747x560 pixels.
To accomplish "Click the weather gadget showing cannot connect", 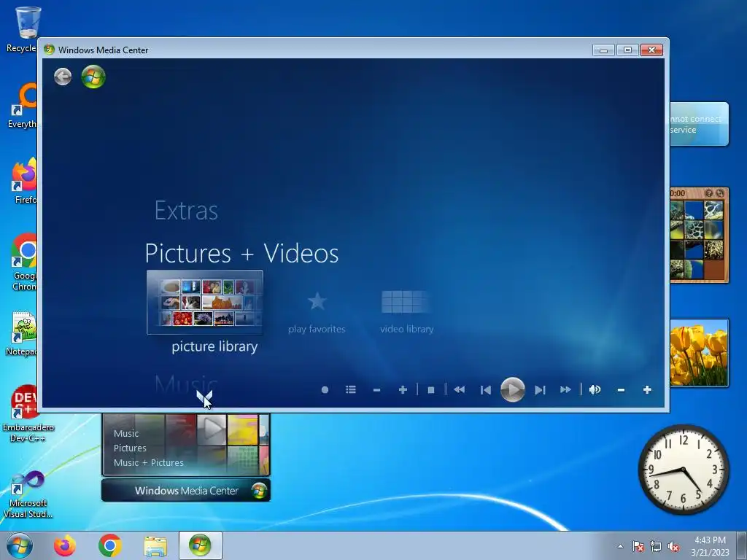I will [x=699, y=124].
